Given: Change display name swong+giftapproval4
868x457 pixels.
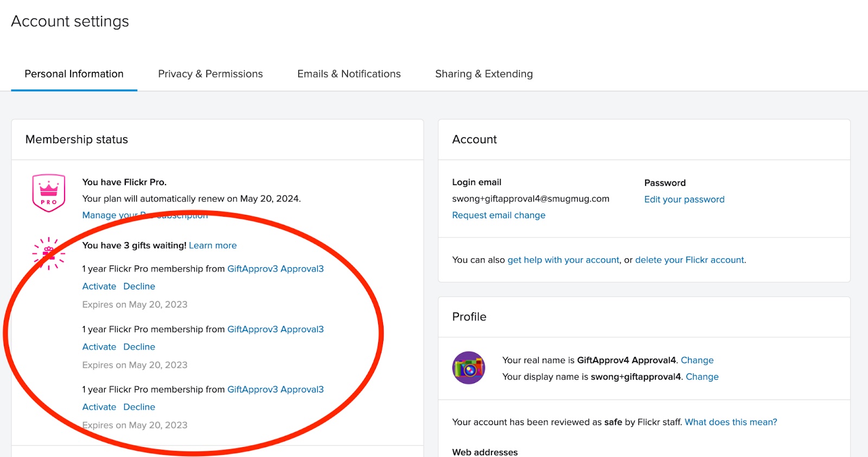Looking at the screenshot, I should [x=702, y=377].
